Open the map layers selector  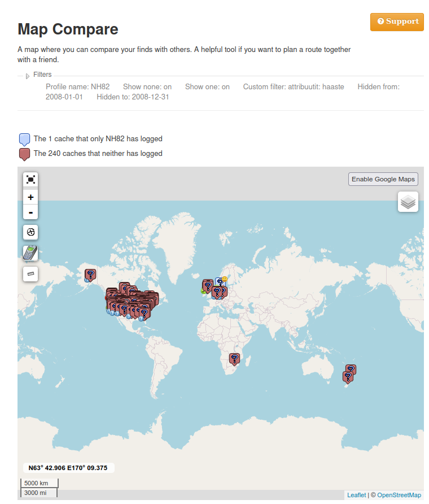click(408, 202)
